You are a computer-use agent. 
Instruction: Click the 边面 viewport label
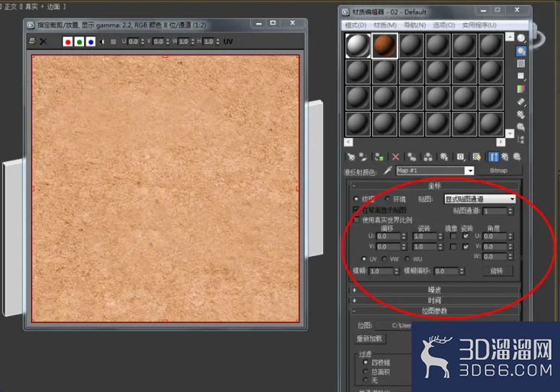(53, 7)
